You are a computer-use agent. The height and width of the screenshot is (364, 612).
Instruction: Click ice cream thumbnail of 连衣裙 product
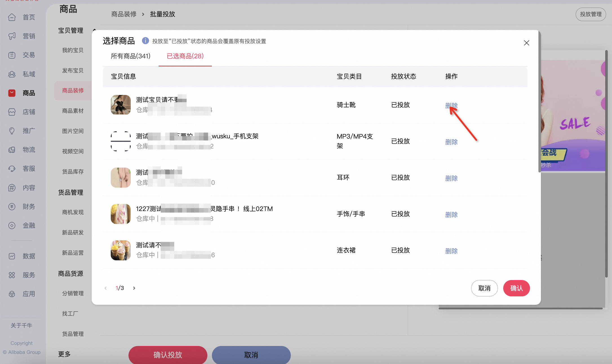[121, 250]
